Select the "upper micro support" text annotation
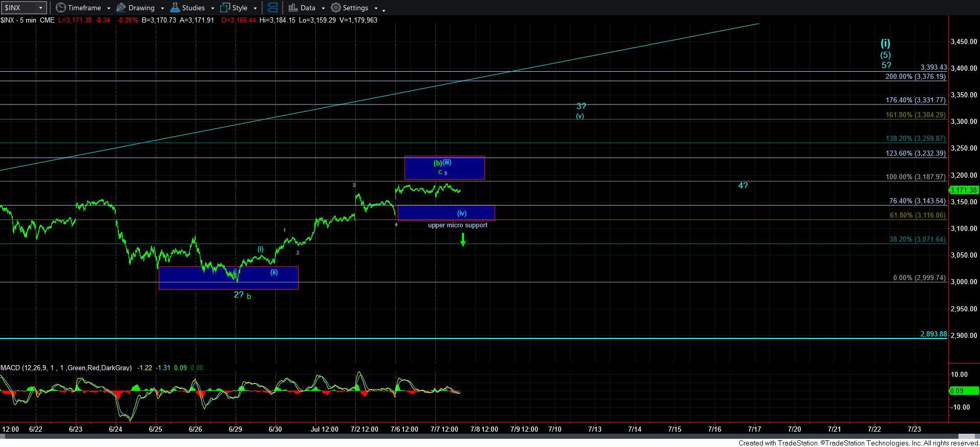This screenshot has width=980, height=447. coord(458,225)
